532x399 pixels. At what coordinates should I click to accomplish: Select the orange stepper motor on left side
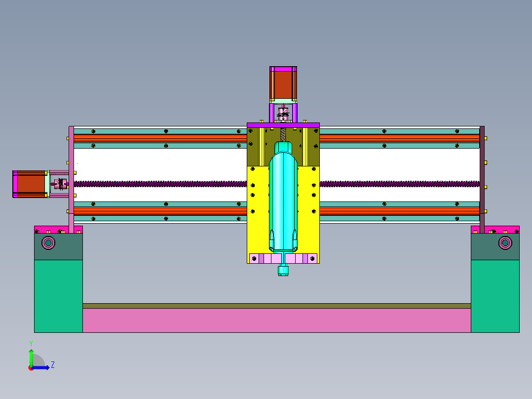click(x=29, y=184)
